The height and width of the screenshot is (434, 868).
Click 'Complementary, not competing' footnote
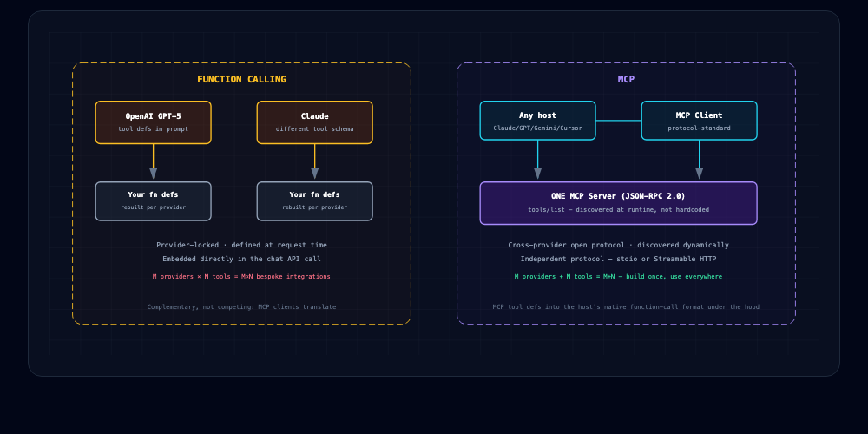241,306
